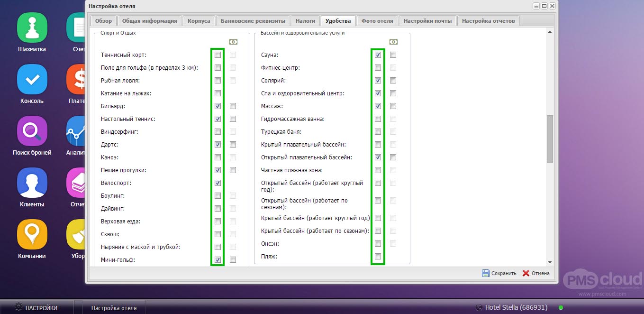Check the Дайвинг checkbox
Screen dimensions: 644x314
[x=218, y=209]
